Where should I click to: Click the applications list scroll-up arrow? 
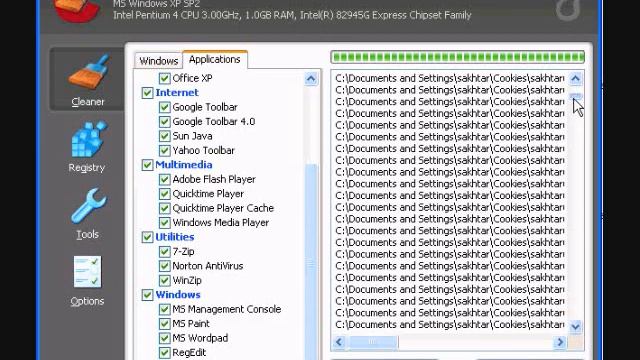tap(311, 78)
